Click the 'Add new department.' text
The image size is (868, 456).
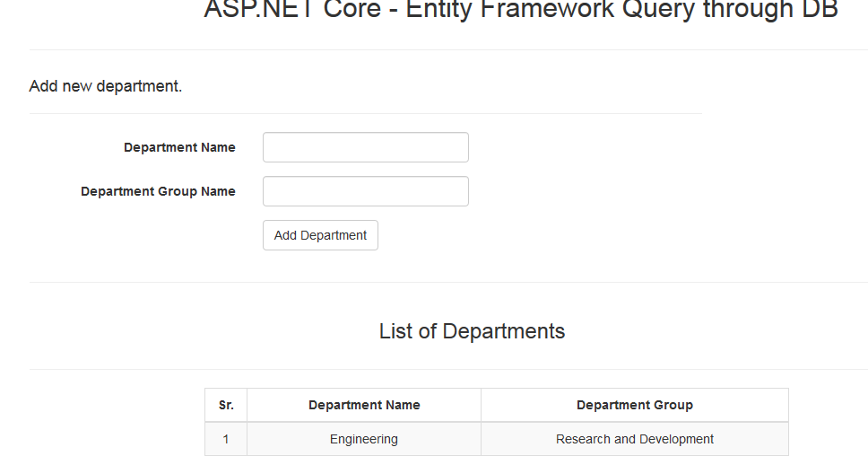(106, 86)
